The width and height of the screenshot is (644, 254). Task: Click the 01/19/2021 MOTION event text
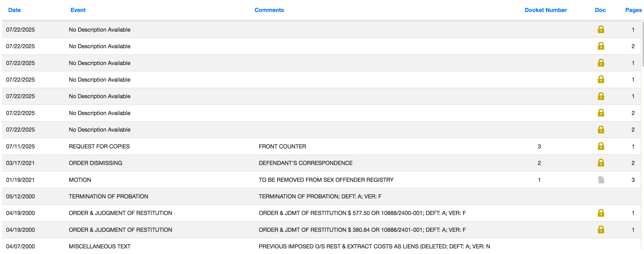80,180
